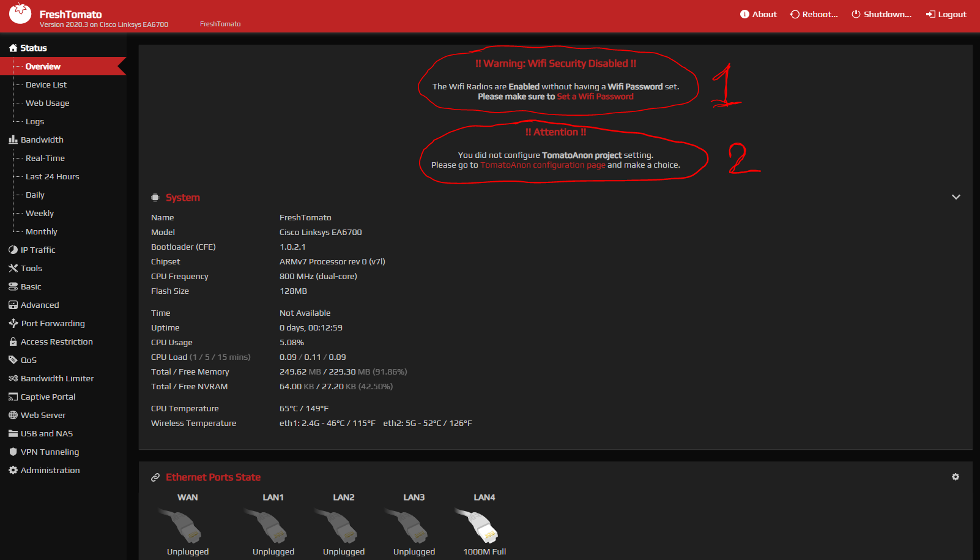980x560 pixels.
Task: Click the uptime value 0 days, 00:12:59
Action: click(x=311, y=328)
